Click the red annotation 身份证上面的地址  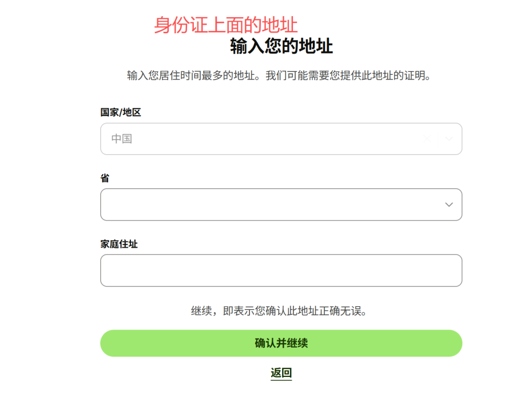coord(225,24)
